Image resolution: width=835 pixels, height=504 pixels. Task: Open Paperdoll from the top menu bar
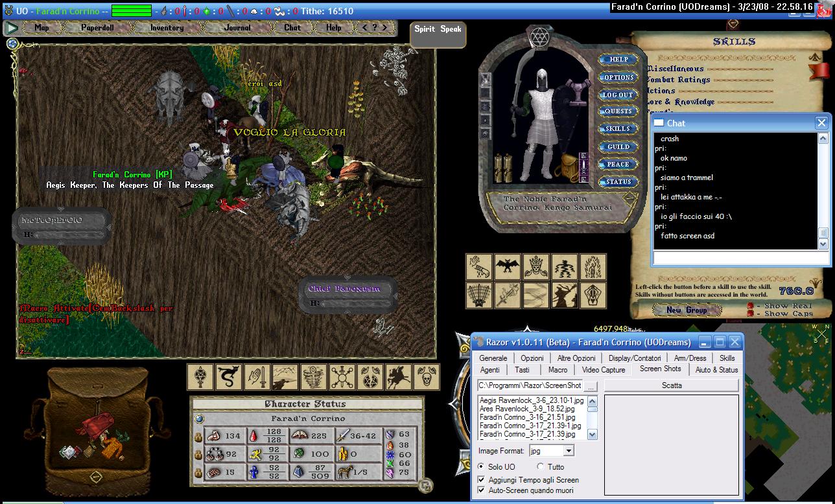(97, 28)
